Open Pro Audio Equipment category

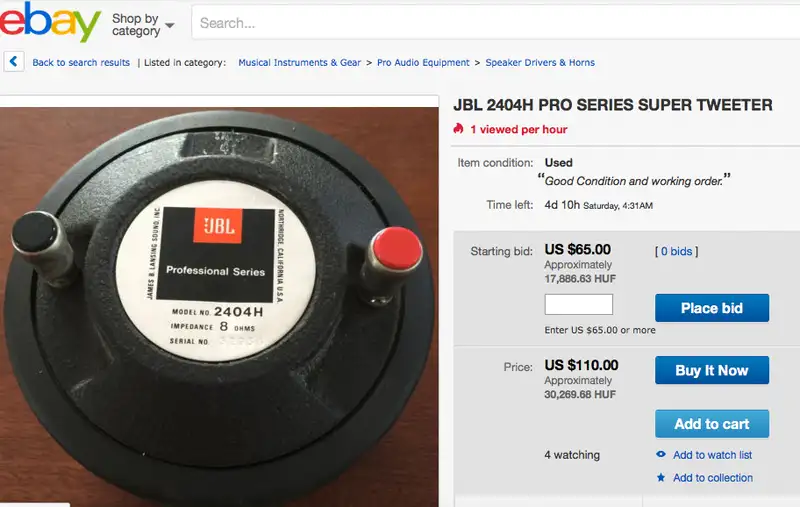coord(423,62)
